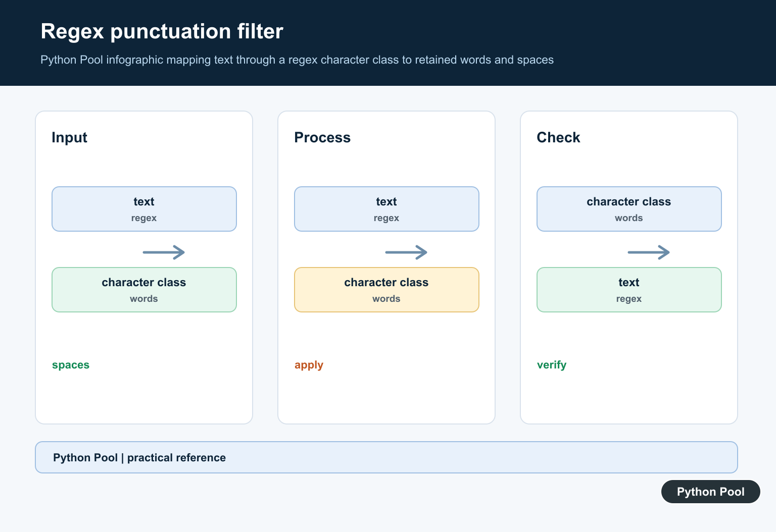Click the green character class box in Input card

coord(144,290)
